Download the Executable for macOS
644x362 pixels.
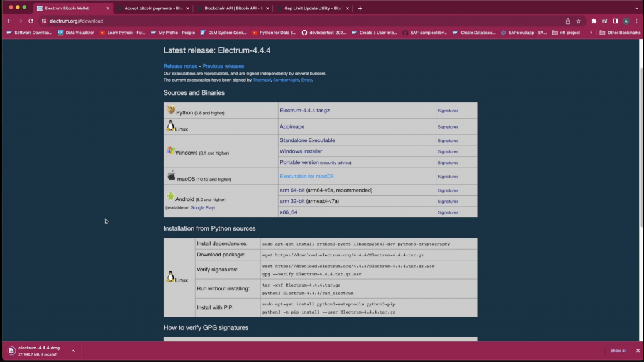click(x=307, y=177)
